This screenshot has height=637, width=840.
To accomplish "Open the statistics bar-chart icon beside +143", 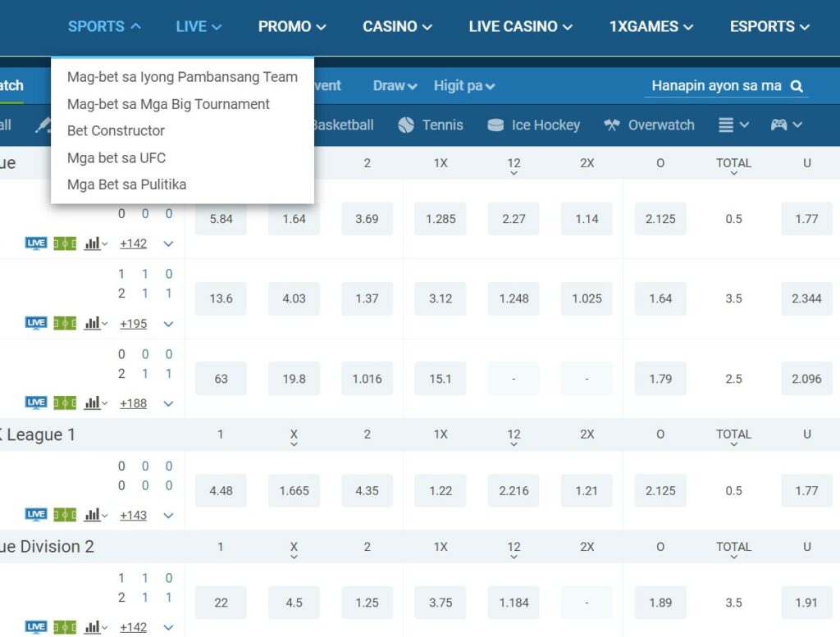I will [95, 515].
